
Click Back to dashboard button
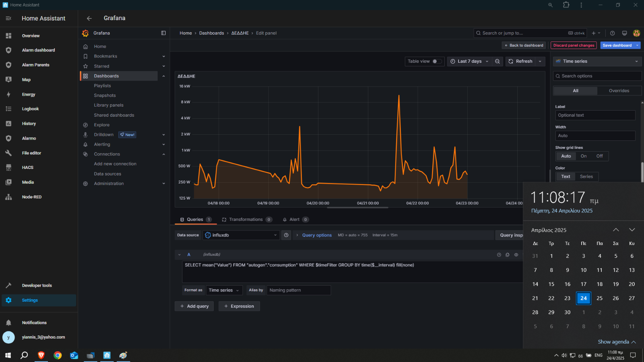point(524,45)
